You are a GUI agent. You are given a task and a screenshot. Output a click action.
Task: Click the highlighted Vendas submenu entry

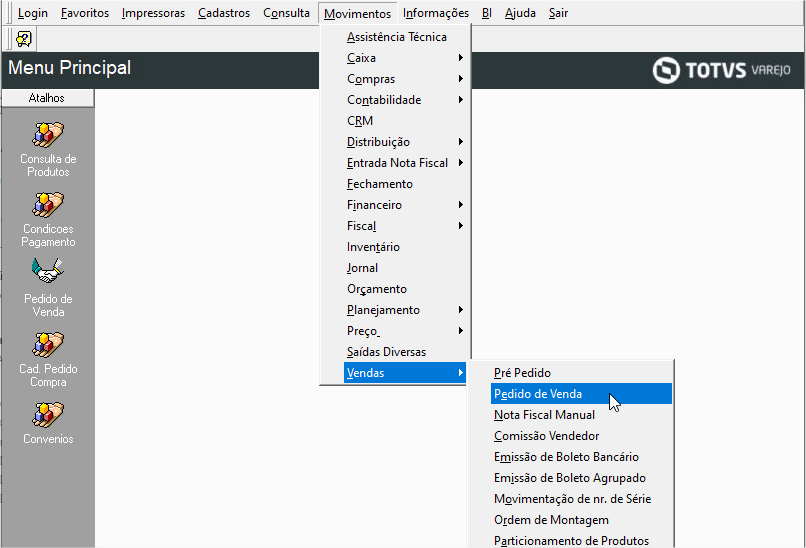[x=405, y=373]
